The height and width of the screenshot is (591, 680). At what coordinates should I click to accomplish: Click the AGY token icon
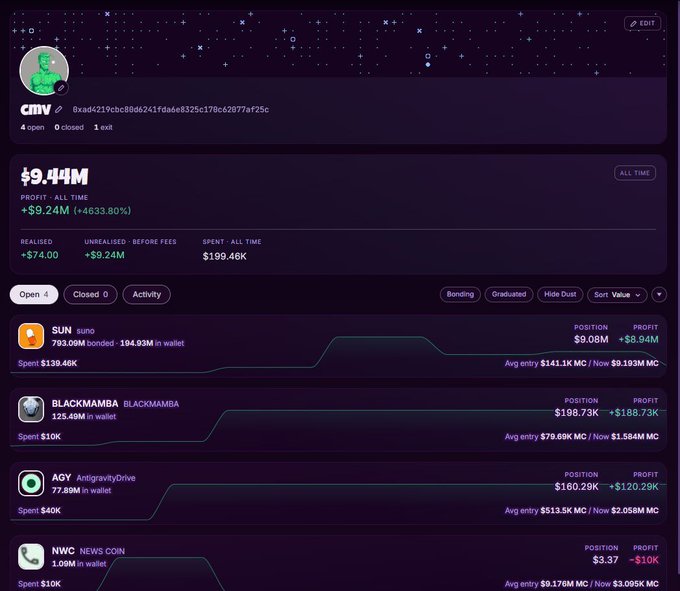[x=31, y=483]
